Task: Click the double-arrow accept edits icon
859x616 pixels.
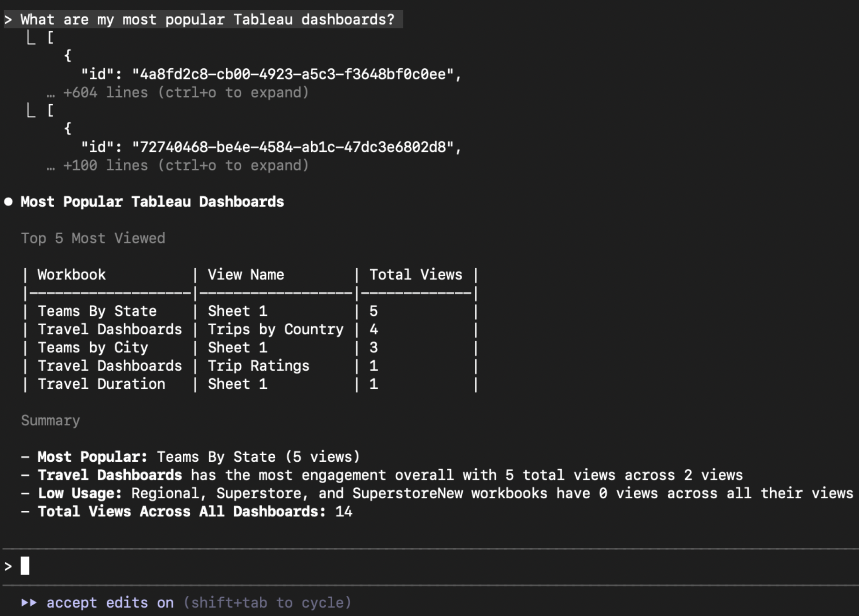Action: coord(29,603)
